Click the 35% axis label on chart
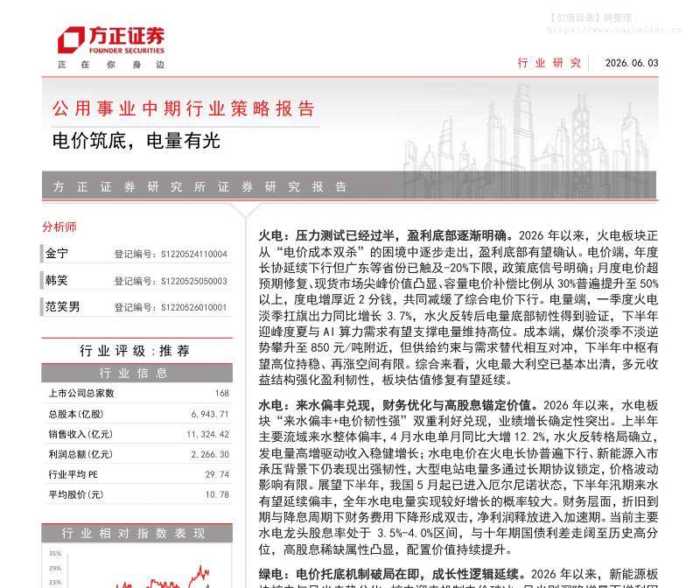The height and width of the screenshot is (588, 700). pyautogui.click(x=55, y=554)
